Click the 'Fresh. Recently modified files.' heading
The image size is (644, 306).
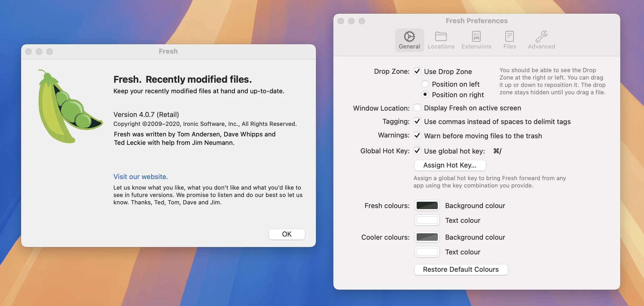click(x=182, y=79)
